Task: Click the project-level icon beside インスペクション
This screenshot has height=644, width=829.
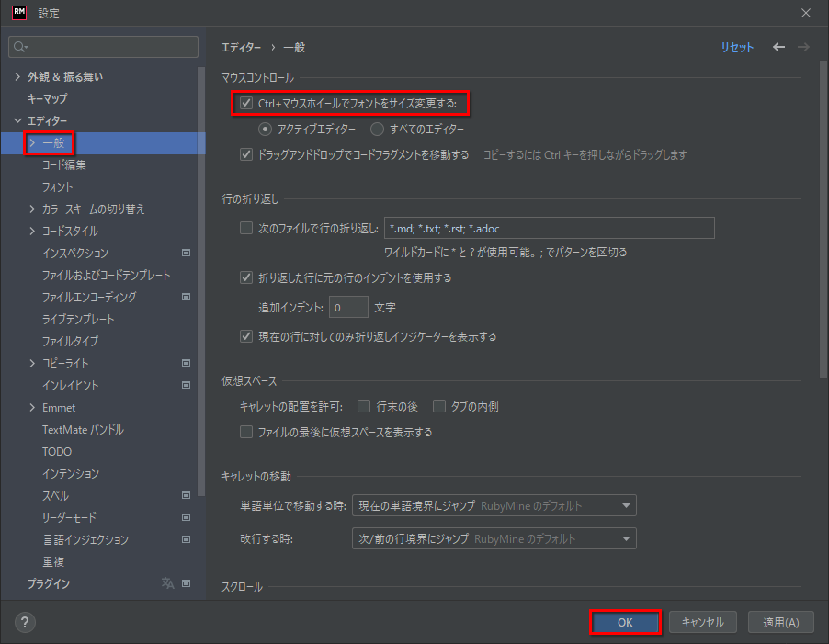Action: pos(186,253)
